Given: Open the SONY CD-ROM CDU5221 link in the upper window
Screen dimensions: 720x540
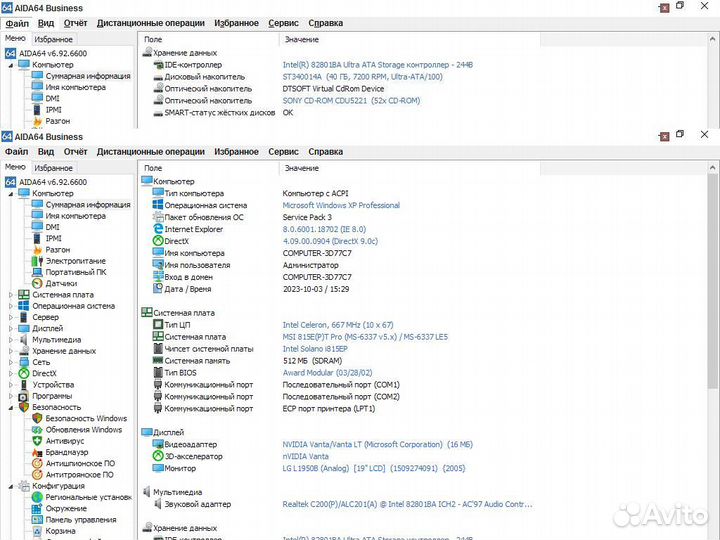Looking at the screenshot, I should pos(351,101).
